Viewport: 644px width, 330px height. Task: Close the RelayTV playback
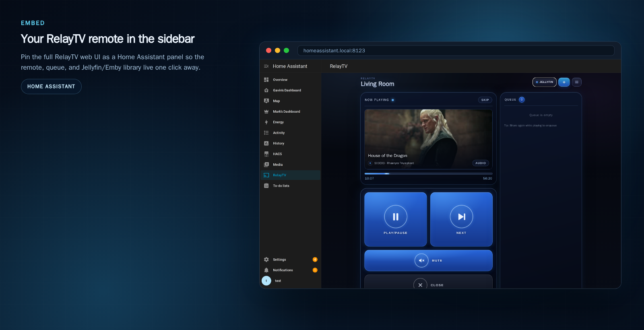(x=428, y=282)
